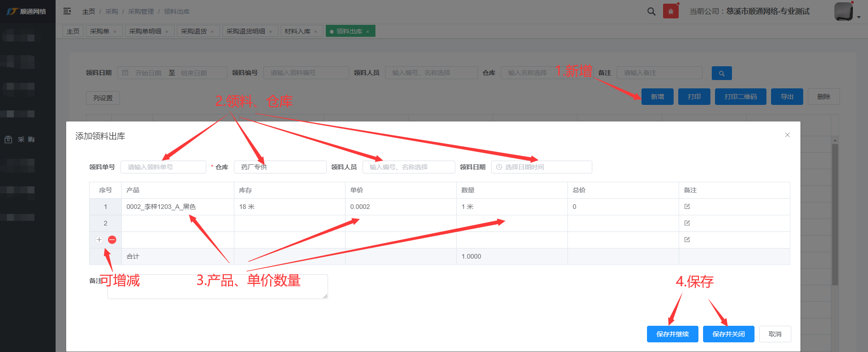Image resolution: width=868 pixels, height=352 pixels.
Task: Click edit remark icon in row 1
Action: tap(687, 207)
